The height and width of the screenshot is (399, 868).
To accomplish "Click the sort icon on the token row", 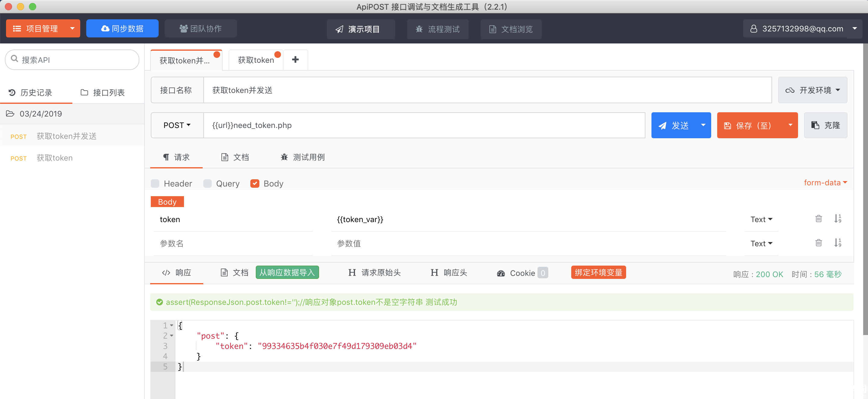I will point(838,219).
